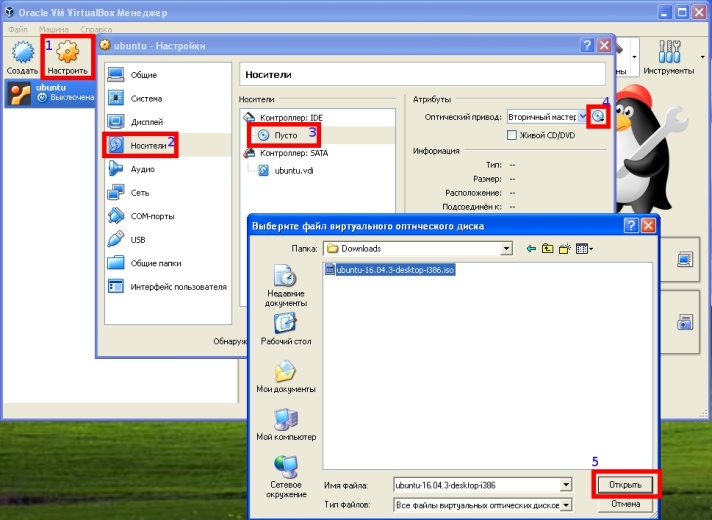This screenshot has height=520, width=712.
Task: Click the Имя файла input field
Action: point(477,485)
